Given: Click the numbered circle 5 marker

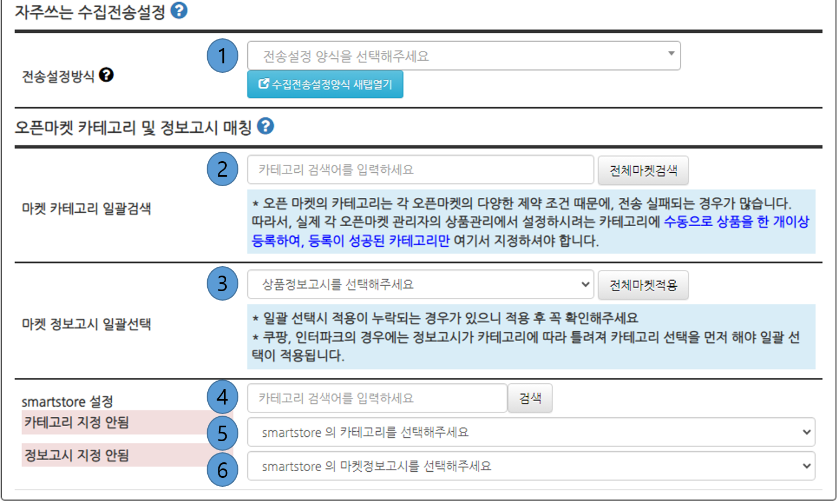Looking at the screenshot, I should [222, 433].
